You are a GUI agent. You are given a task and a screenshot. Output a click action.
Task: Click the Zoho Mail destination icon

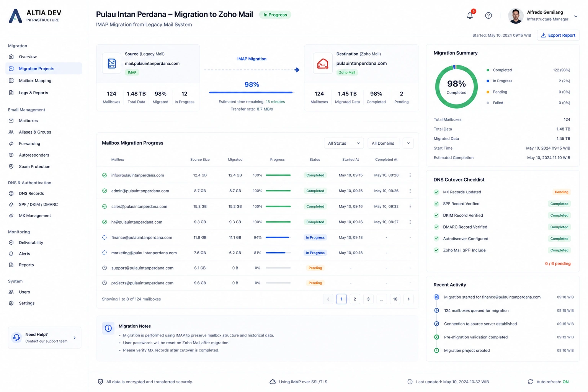point(323,63)
